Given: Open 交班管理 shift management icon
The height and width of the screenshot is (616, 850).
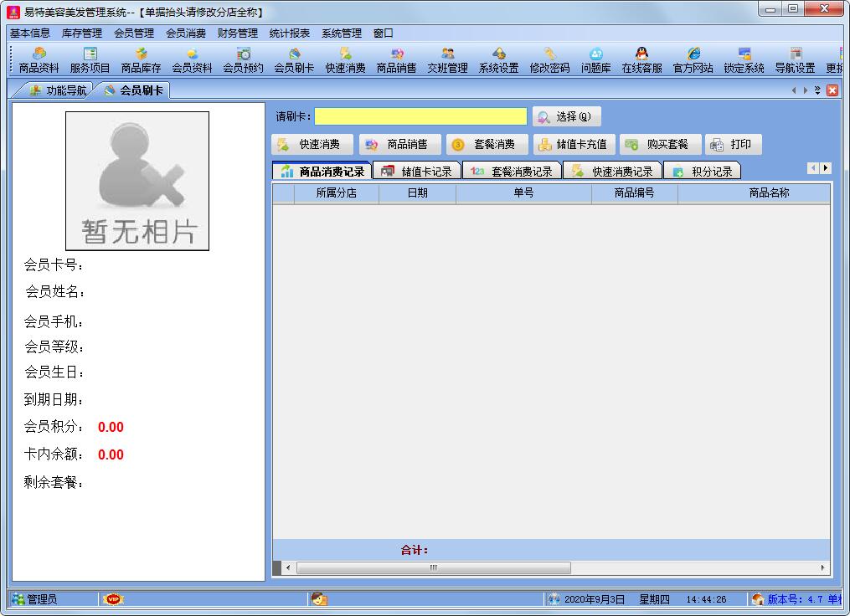Looking at the screenshot, I should [x=447, y=60].
